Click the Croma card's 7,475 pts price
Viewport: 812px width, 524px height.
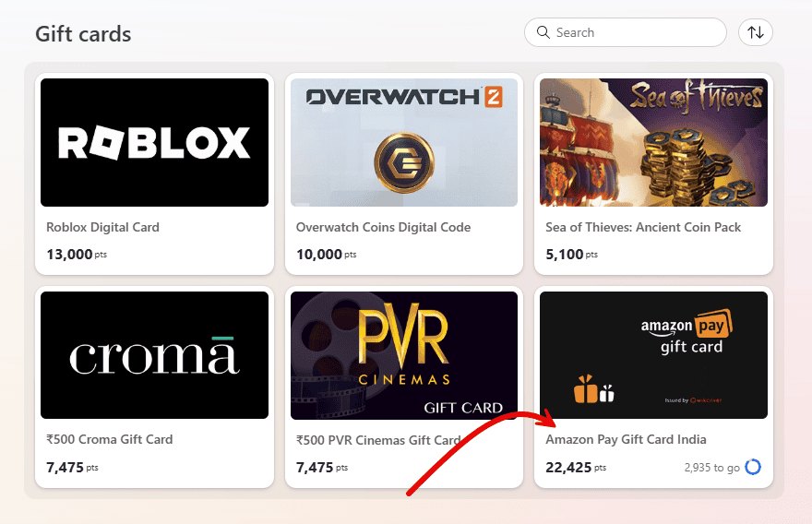point(72,468)
